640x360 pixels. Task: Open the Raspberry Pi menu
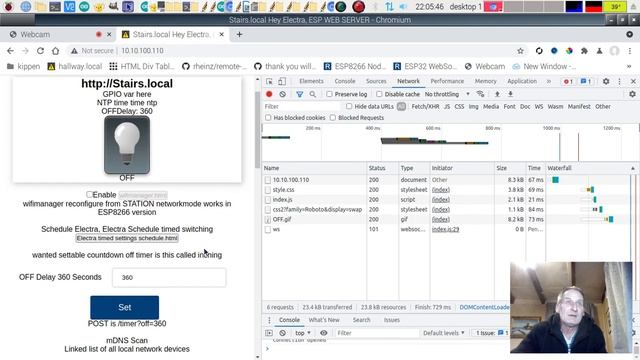click(9, 6)
